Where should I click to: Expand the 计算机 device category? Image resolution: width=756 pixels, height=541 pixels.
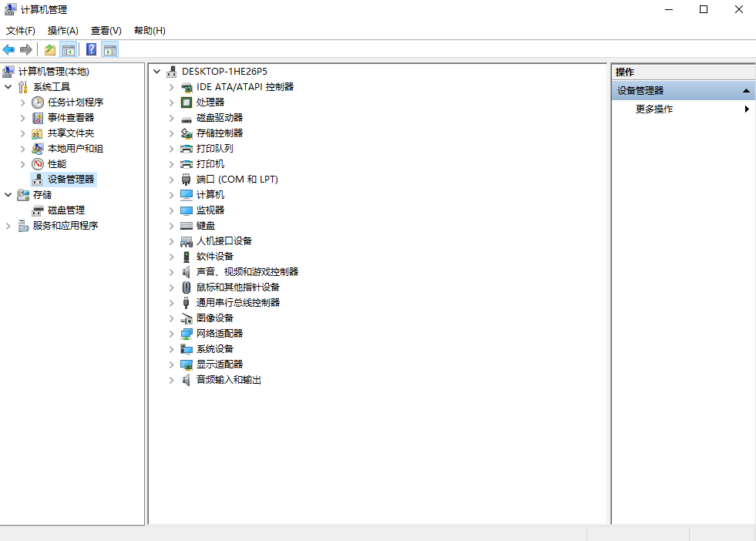tap(172, 195)
